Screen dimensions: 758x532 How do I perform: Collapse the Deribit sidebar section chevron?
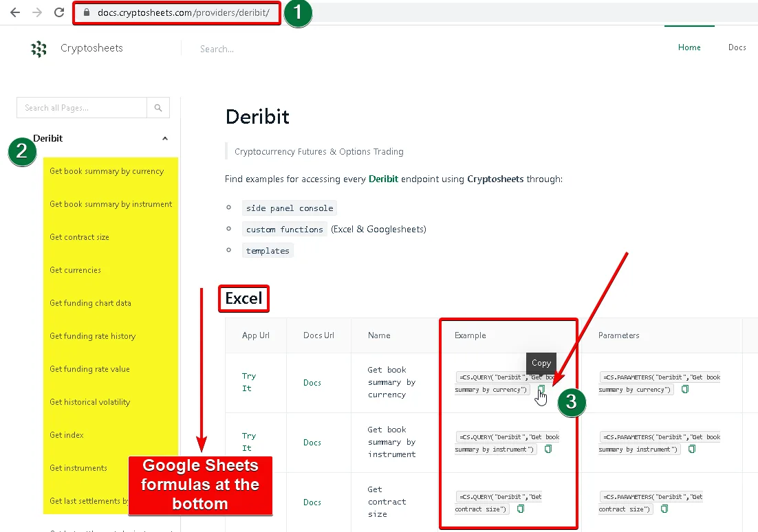point(165,139)
